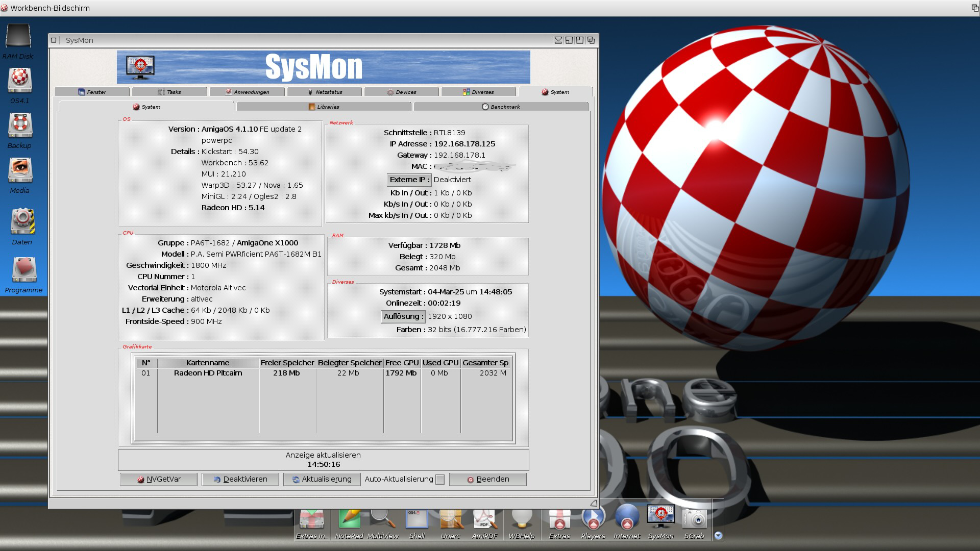Click the Verfügbar 1728 Mb value
This screenshot has width=980, height=551.
pyautogui.click(x=445, y=245)
